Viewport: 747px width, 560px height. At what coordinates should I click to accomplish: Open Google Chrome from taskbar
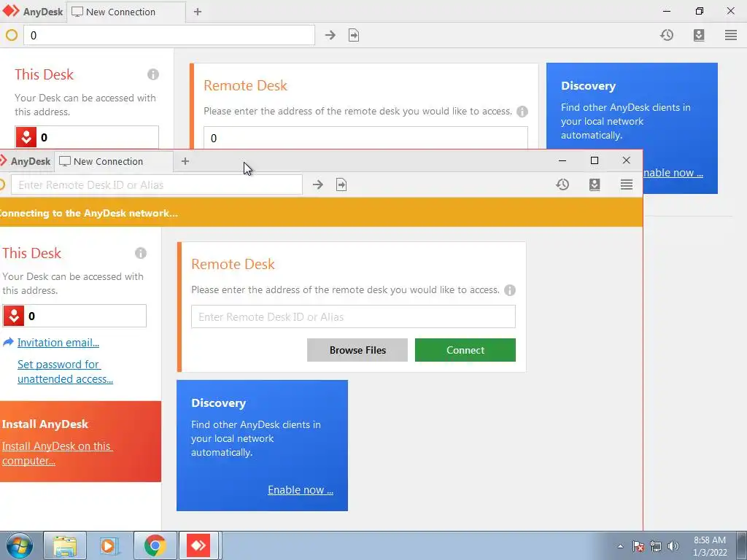(155, 545)
